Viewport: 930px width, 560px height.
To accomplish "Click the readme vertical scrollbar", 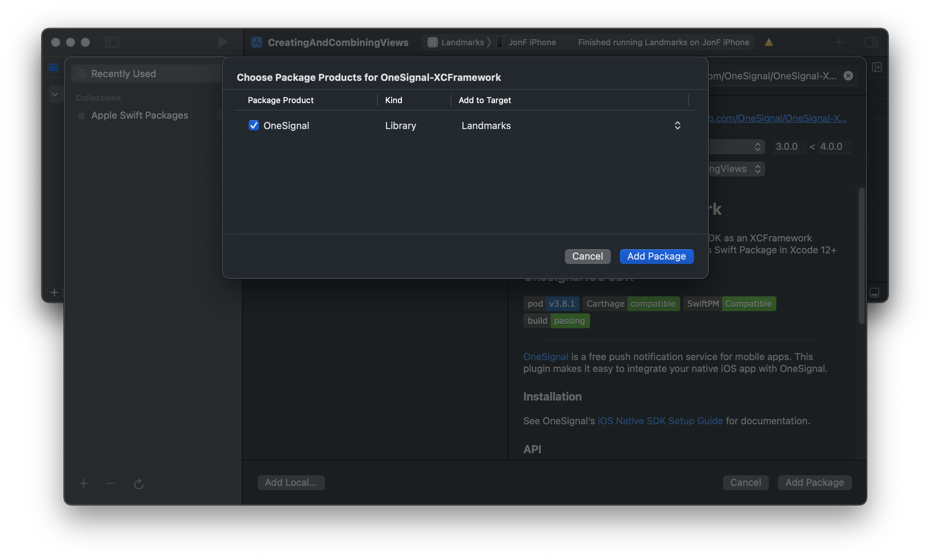I will [x=861, y=256].
